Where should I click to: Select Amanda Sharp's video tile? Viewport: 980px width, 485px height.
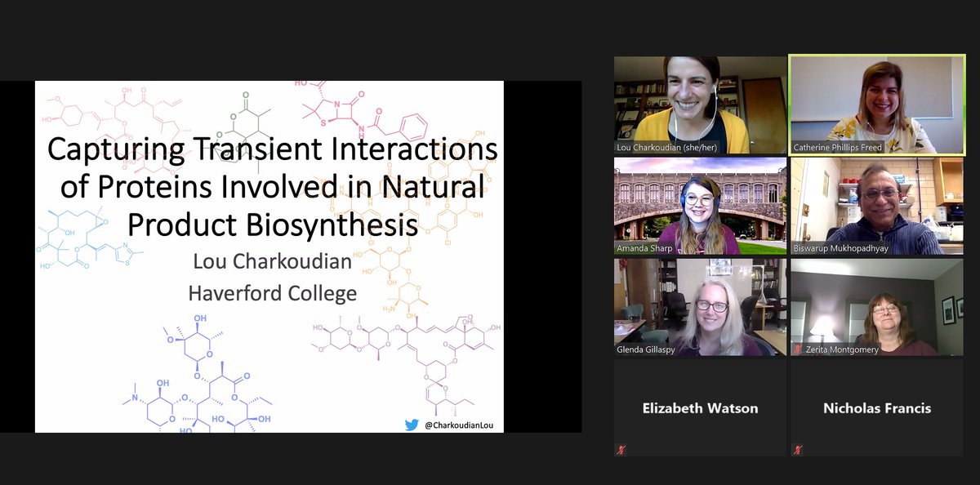click(x=701, y=206)
